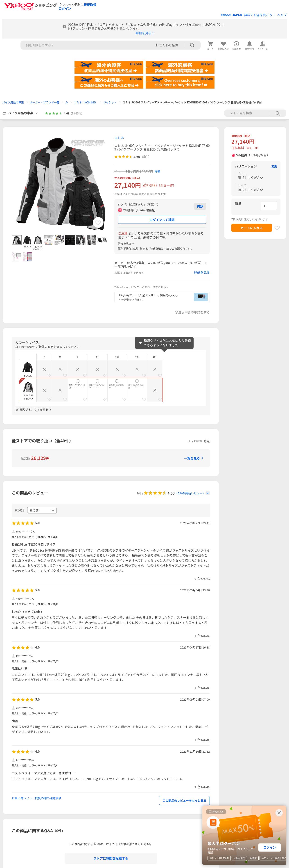Open delivery 詳細を見る link
Image resolution: width=289 pixels, height=868 pixels.
202,273
